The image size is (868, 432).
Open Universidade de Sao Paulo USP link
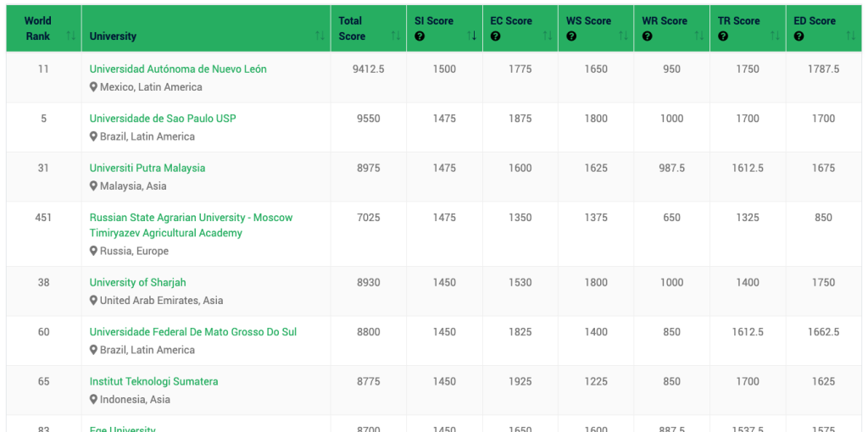(163, 119)
